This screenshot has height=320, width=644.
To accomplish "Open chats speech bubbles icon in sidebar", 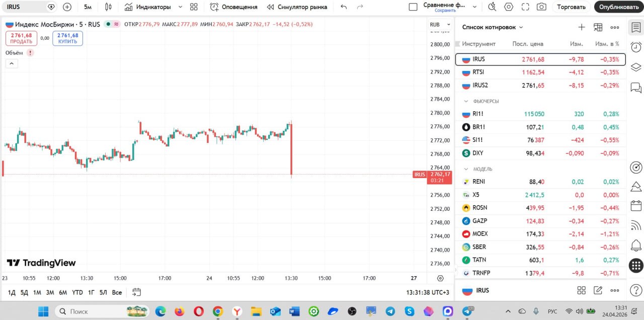I will click(x=636, y=88).
